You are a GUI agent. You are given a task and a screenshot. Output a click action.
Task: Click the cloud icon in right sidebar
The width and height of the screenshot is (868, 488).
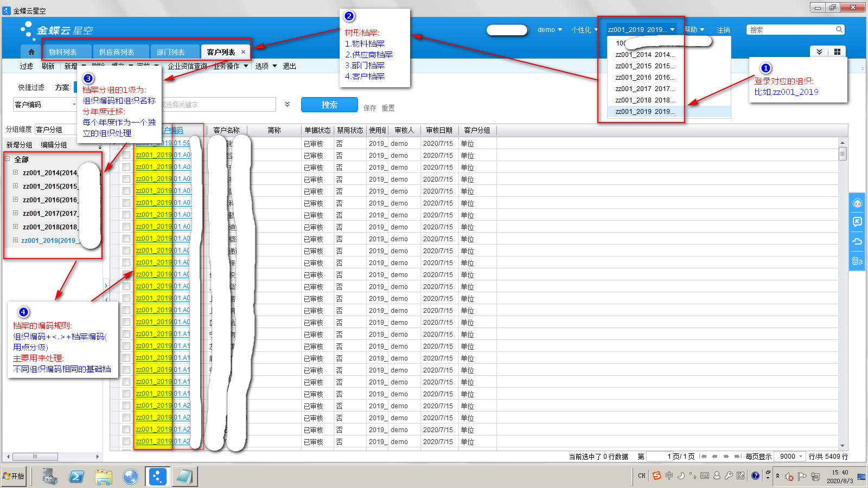tap(857, 241)
